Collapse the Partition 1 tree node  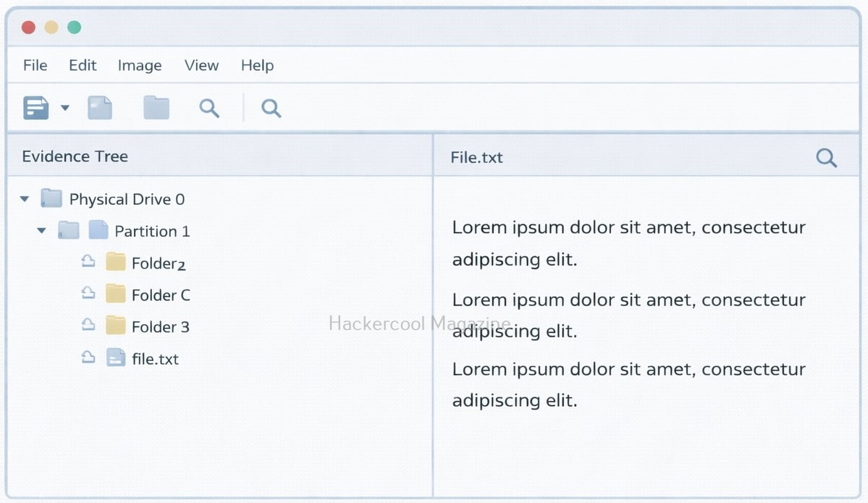pyautogui.click(x=42, y=231)
